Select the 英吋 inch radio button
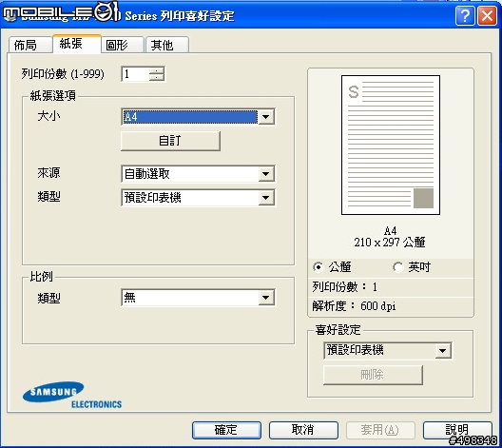502x448 pixels. click(398, 266)
